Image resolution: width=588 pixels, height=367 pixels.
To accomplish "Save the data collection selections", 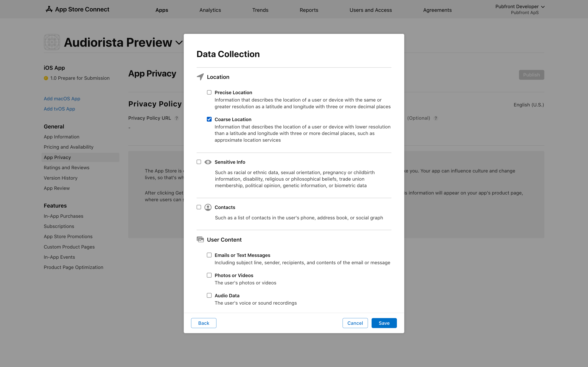I will [384, 323].
